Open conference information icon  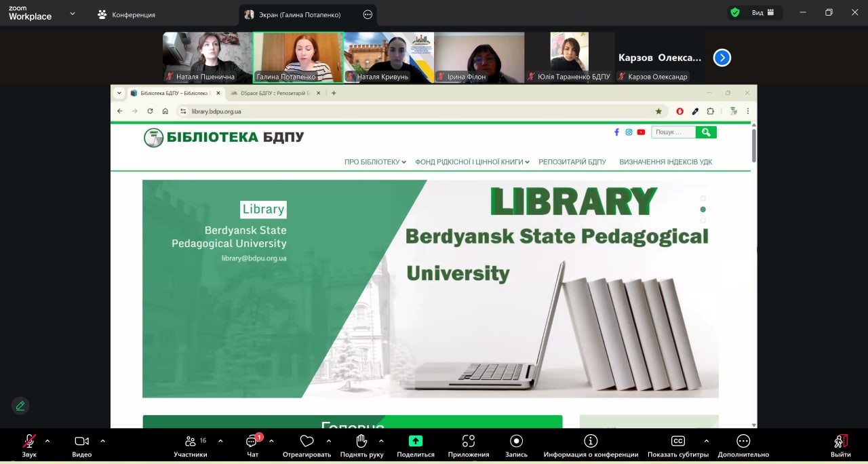(x=591, y=441)
